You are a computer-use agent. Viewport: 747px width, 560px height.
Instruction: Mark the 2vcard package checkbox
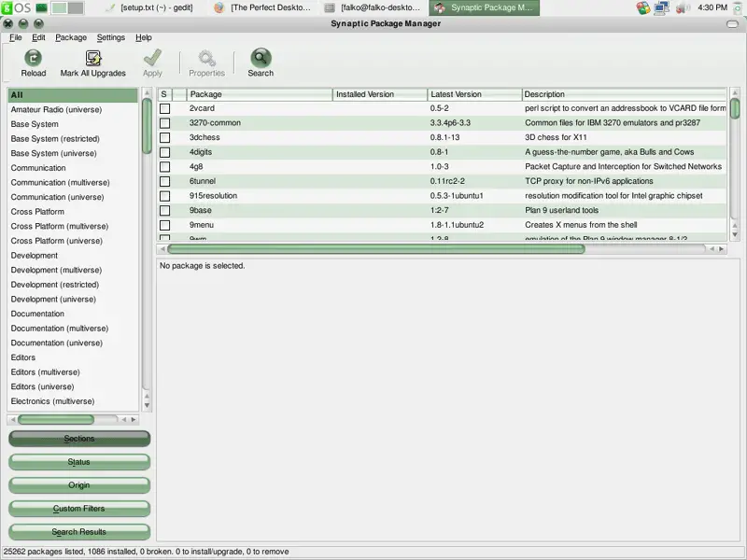165,108
